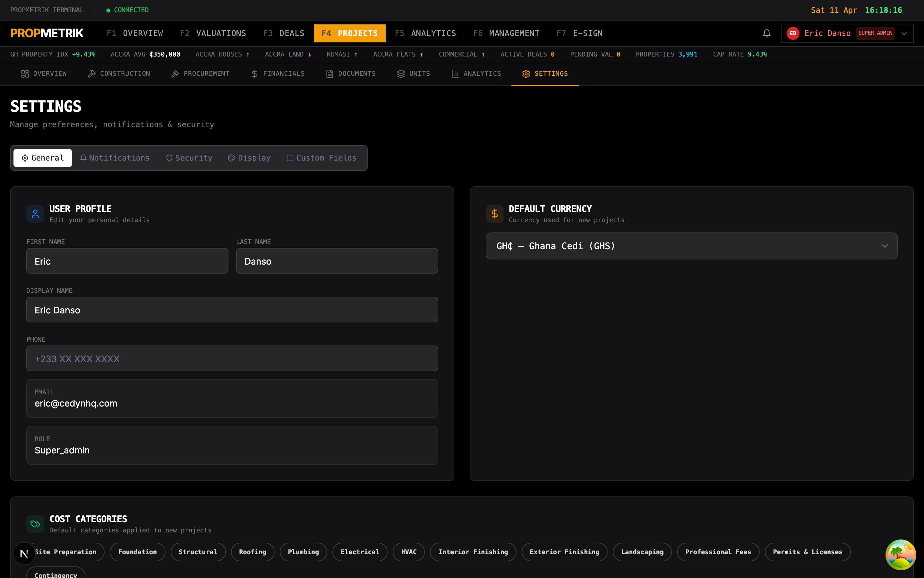Click the Settings gear icon in sub-navigation

coord(526,74)
